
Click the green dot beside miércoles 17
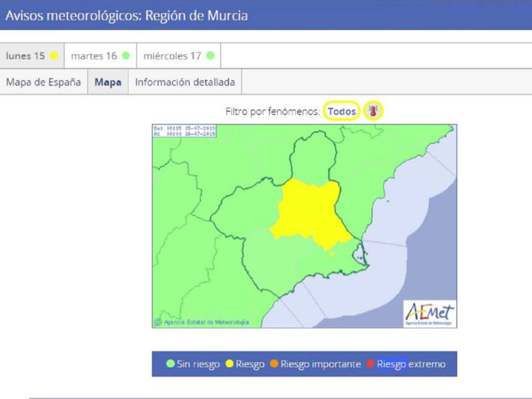(210, 56)
